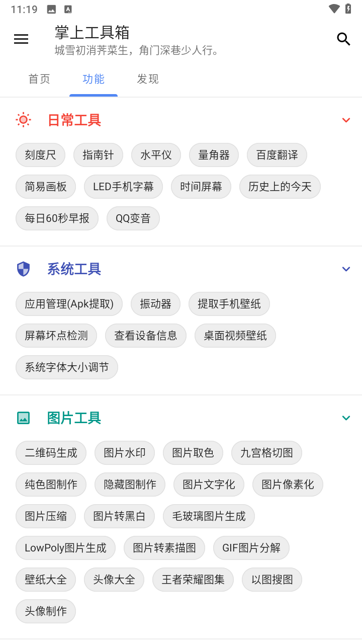Switch to the 发现 tab
Viewport: 362px width, 644px height.
148,79
